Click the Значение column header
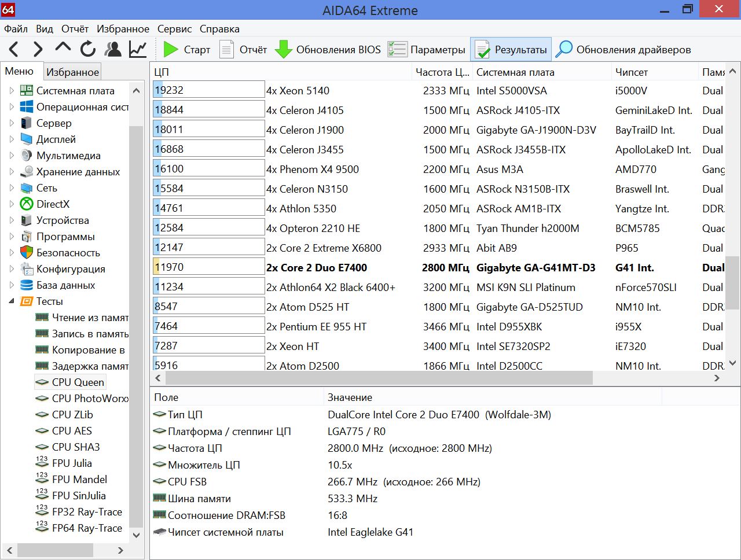 pyautogui.click(x=493, y=397)
